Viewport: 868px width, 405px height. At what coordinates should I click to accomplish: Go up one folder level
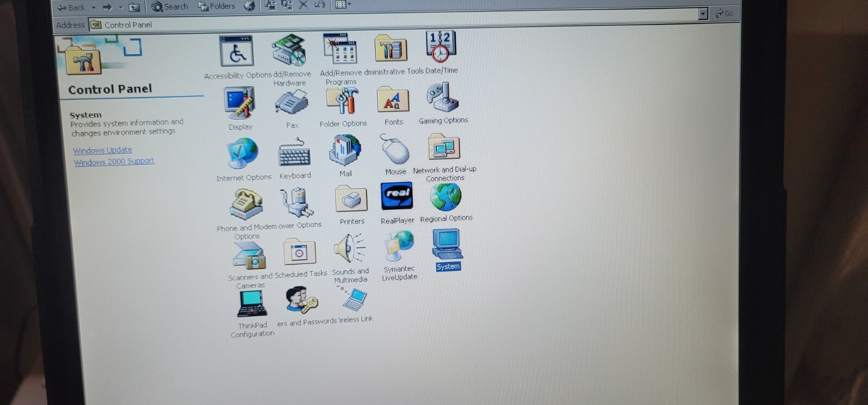[135, 7]
